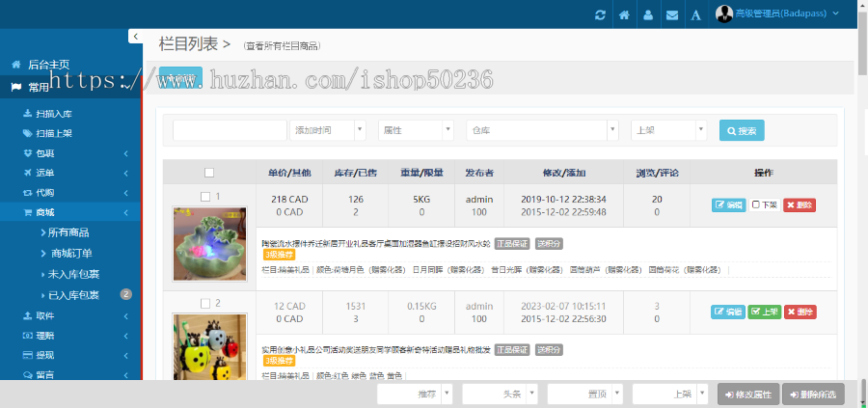
Task: Click the credit card icon beside 提现
Action: 27,355
